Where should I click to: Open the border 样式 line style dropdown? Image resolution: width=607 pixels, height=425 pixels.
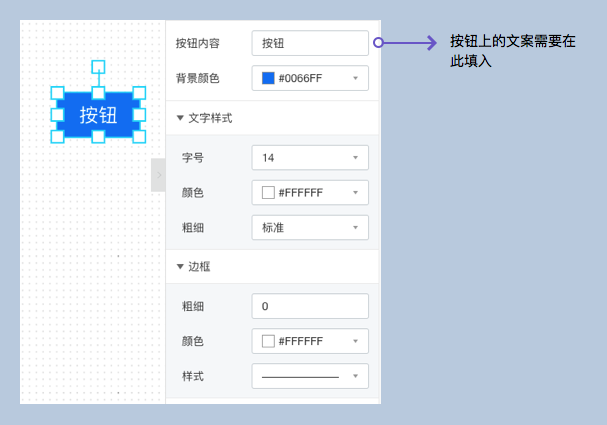(x=310, y=376)
